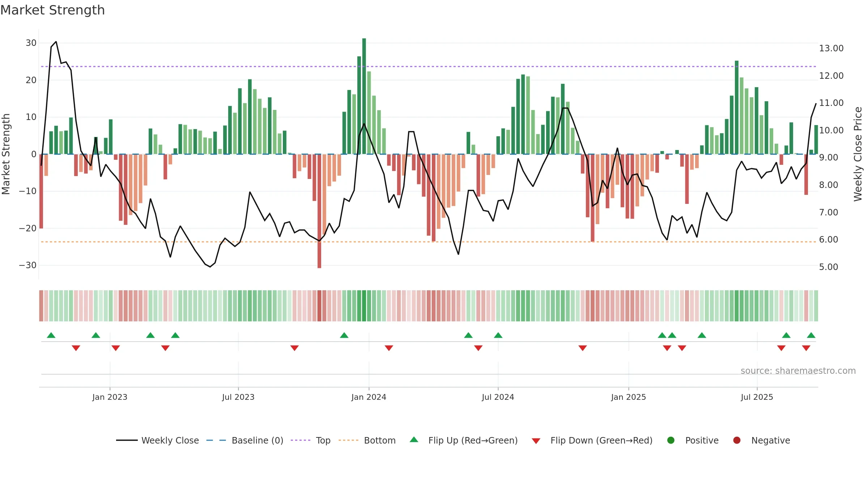Toggle the Top legend entry
Image resolution: width=868 pixels, height=488 pixels.
tap(311, 440)
